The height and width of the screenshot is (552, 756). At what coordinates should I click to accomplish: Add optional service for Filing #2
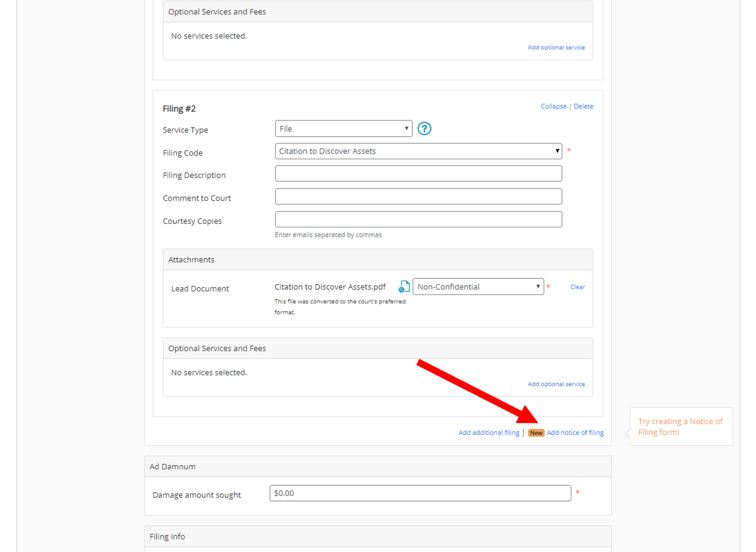[556, 384]
